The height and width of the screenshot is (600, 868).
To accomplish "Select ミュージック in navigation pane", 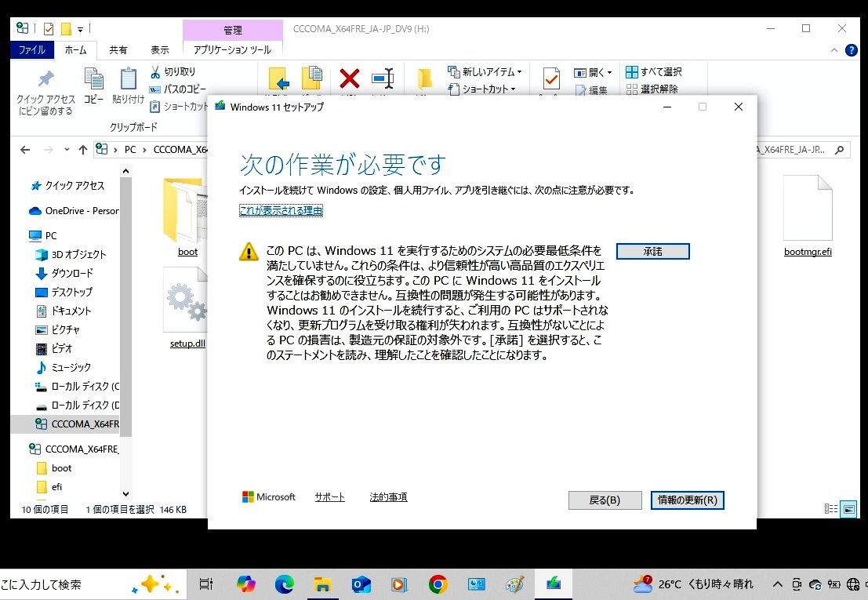I will pyautogui.click(x=63, y=368).
